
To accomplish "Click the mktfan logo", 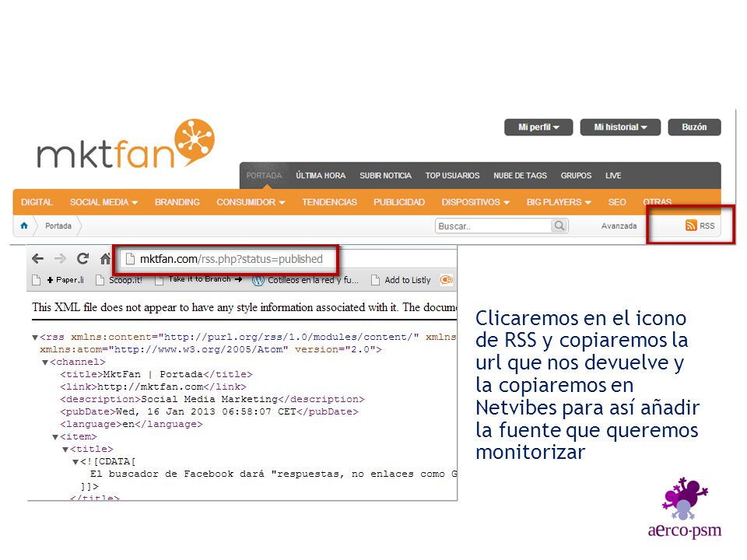I will tap(126, 144).
